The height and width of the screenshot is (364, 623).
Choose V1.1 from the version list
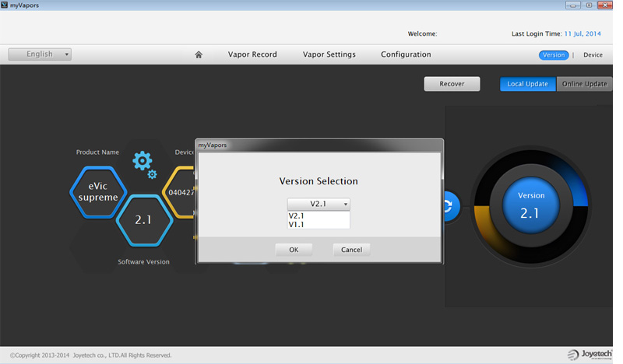tap(297, 225)
